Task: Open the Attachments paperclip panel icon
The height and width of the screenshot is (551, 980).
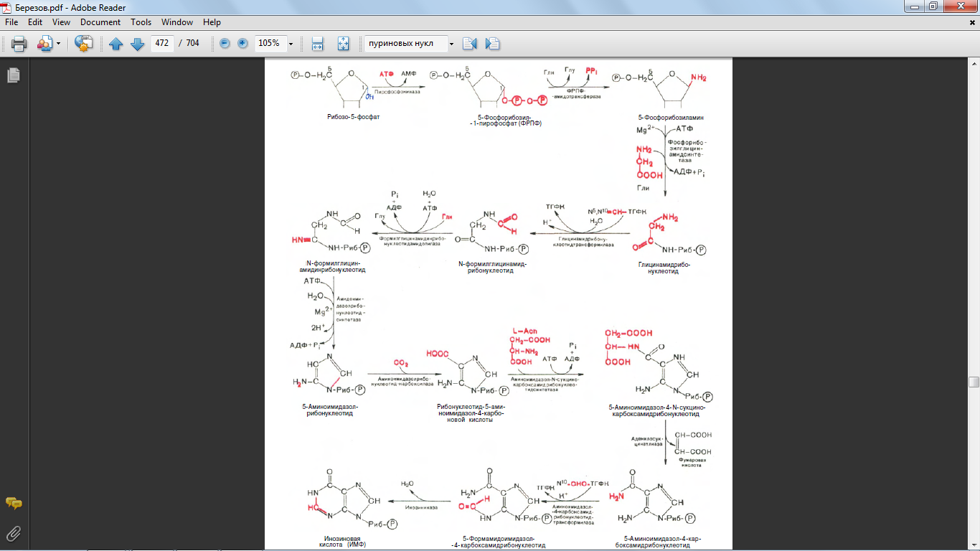Action: pos(13,533)
